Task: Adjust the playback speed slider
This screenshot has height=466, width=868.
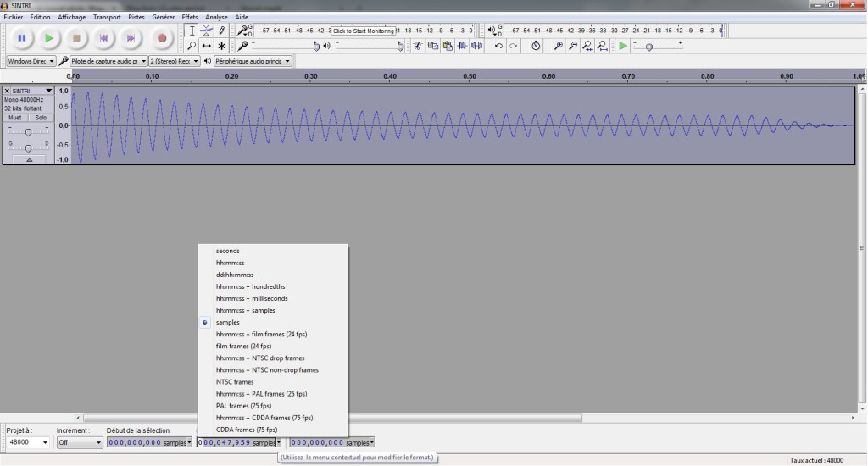Action: tap(649, 47)
